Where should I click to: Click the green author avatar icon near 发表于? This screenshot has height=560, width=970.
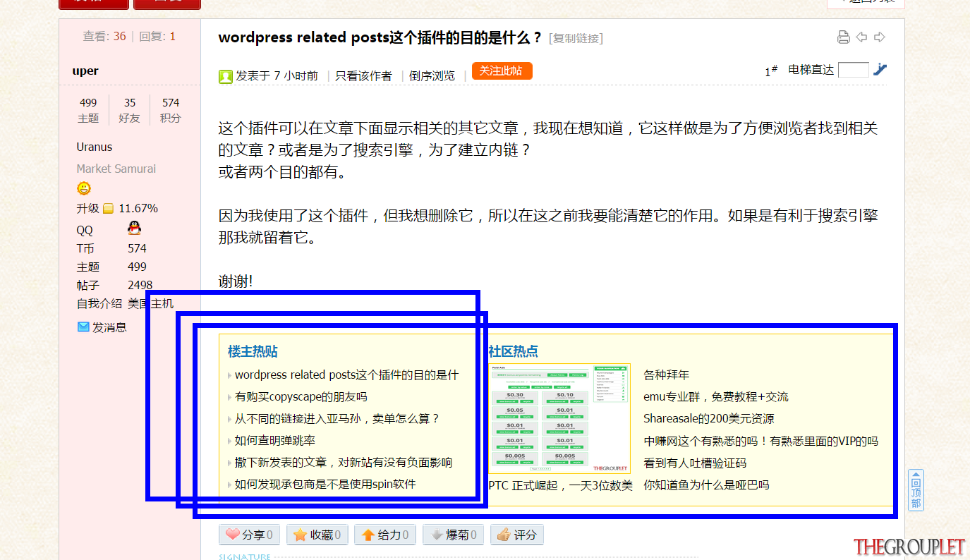click(226, 76)
